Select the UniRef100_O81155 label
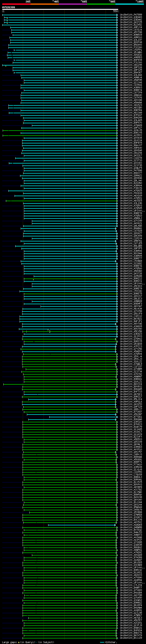Screen dimensions: 146x644 click(x=131, y=65)
